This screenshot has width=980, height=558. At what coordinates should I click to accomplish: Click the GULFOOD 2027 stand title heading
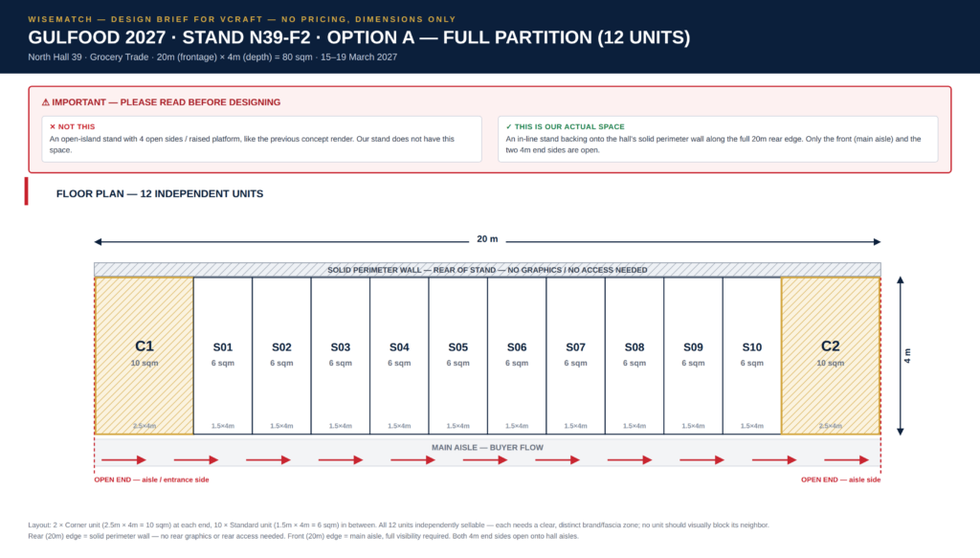click(x=359, y=37)
